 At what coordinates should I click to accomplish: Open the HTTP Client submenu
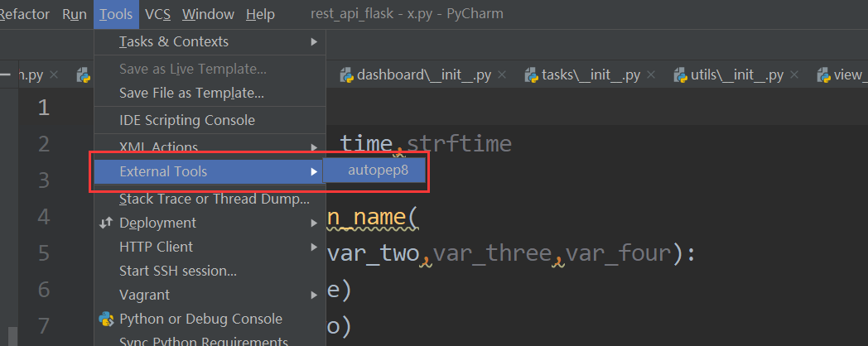(x=210, y=247)
